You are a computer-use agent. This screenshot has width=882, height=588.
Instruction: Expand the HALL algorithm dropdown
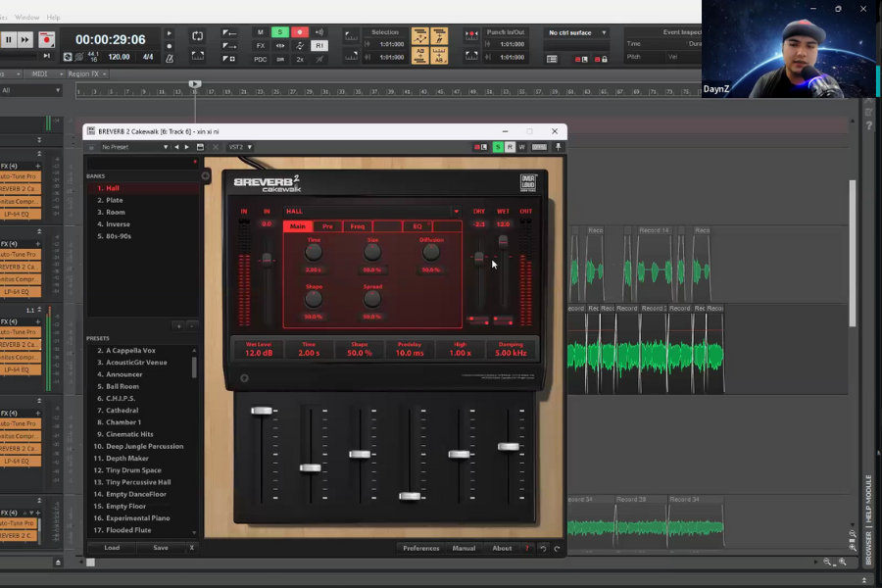tap(456, 211)
